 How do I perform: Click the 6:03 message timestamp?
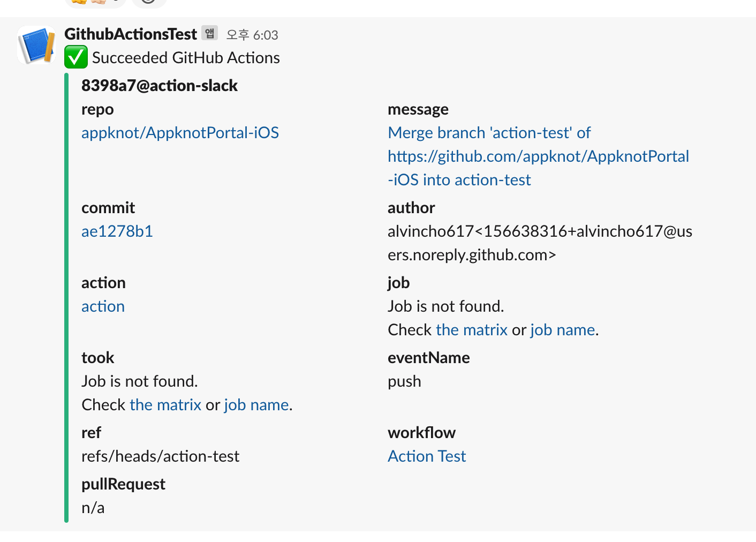[252, 35]
